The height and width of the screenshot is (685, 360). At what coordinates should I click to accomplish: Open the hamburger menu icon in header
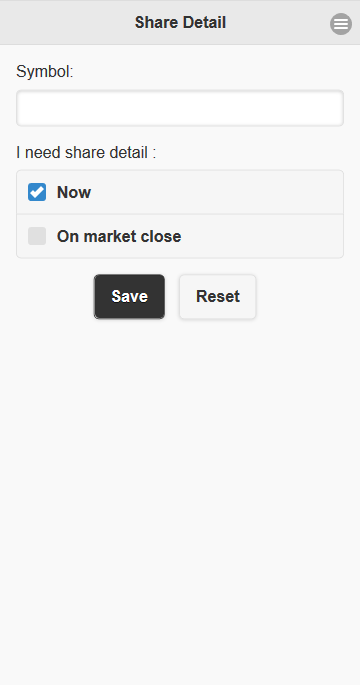click(341, 24)
